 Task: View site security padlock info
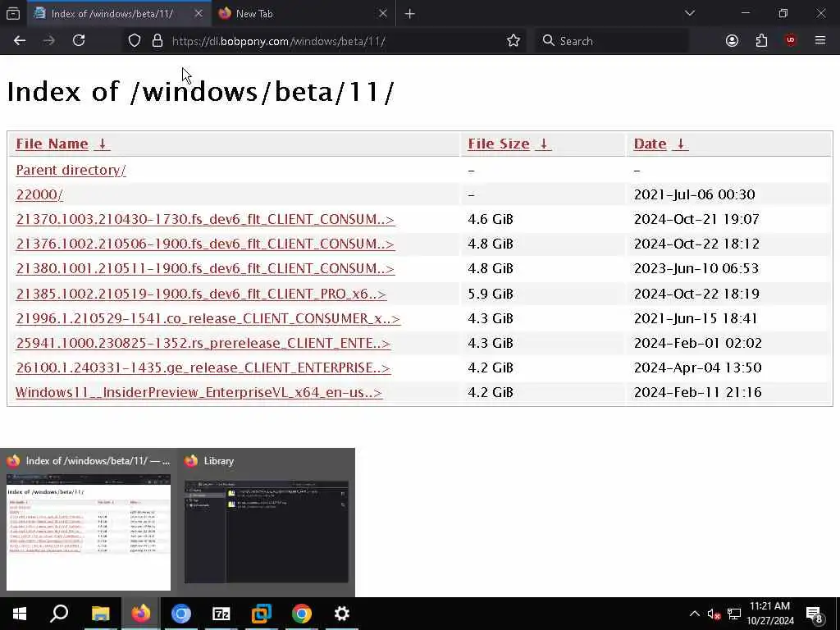[x=157, y=41]
